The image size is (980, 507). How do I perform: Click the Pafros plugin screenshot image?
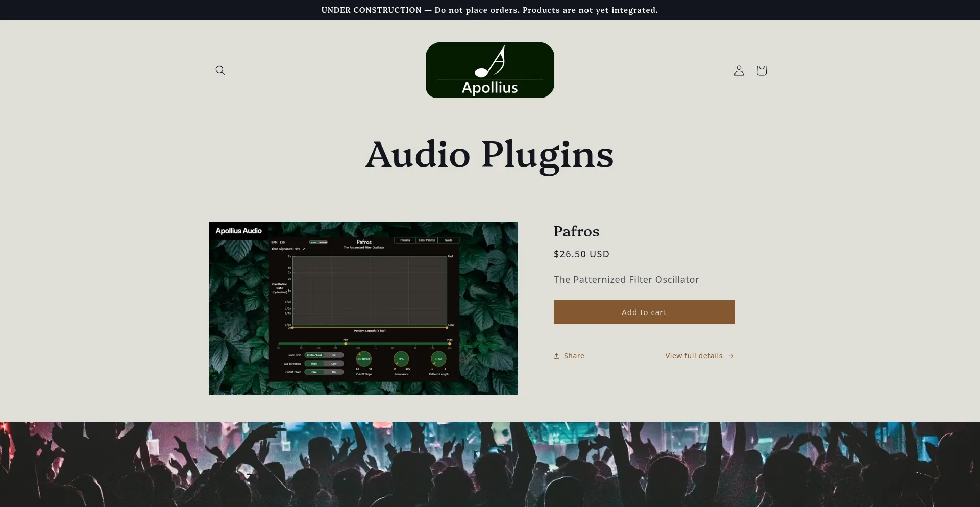pyautogui.click(x=363, y=308)
